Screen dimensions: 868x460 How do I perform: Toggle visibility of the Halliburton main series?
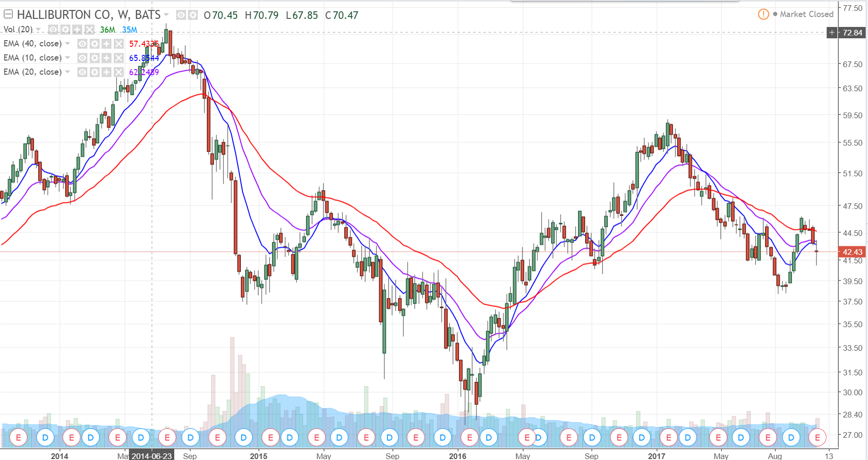[x=181, y=15]
